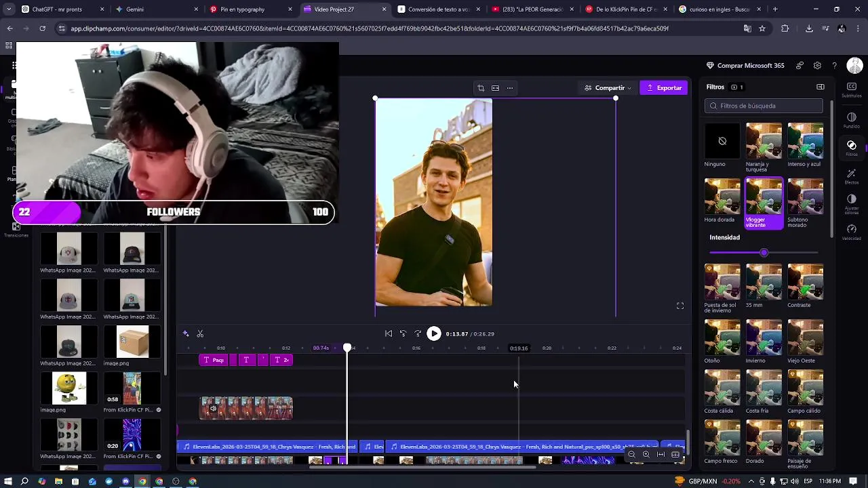Click the fit/resize icon above the preview
This screenshot has width=868, height=488.
(495, 87)
